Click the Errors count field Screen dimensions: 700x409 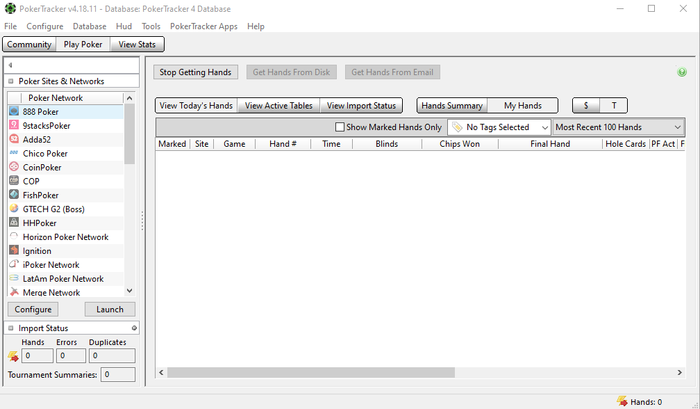[71, 356]
